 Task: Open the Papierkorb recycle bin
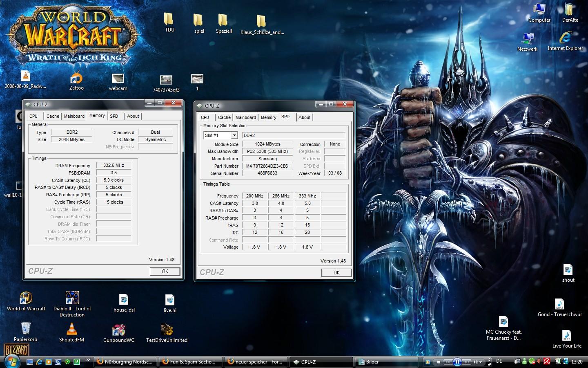(25, 332)
